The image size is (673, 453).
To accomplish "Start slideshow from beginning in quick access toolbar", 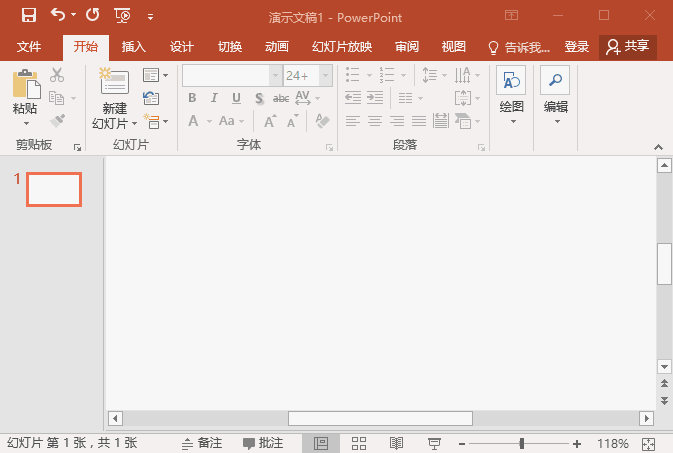I will coord(123,16).
